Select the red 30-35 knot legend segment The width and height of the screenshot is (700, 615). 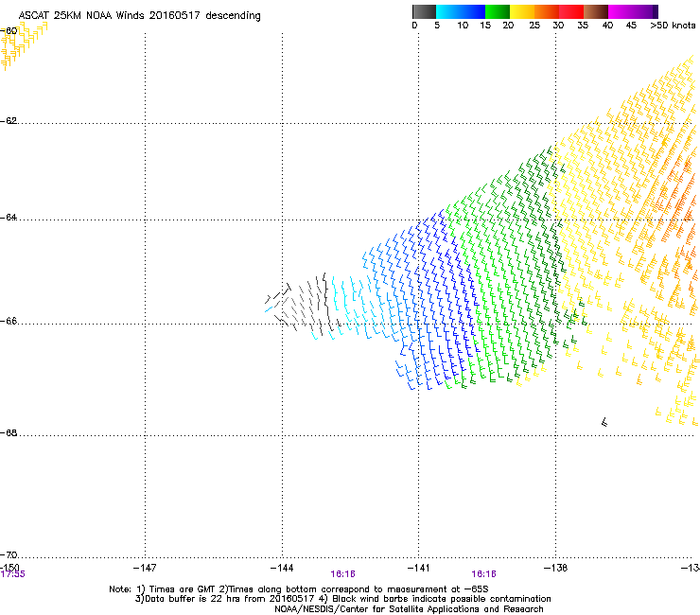tap(571, 11)
